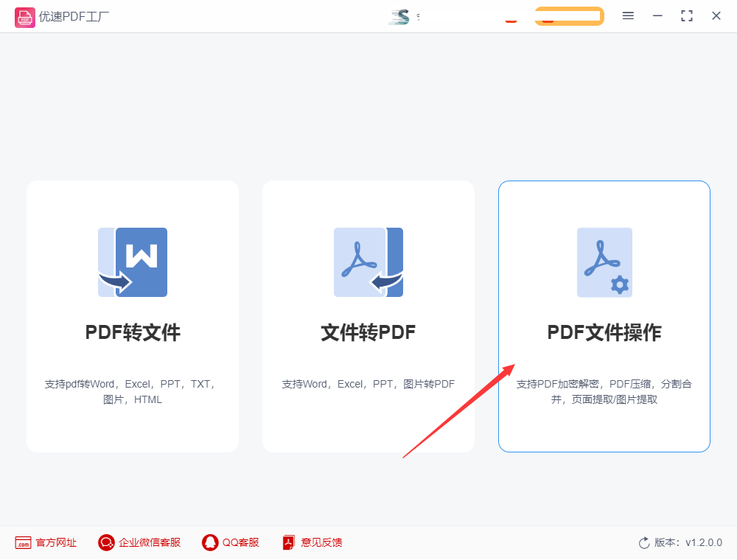Open the 文件转PDF card
Image resolution: width=737 pixels, height=560 pixels.
[x=368, y=316]
